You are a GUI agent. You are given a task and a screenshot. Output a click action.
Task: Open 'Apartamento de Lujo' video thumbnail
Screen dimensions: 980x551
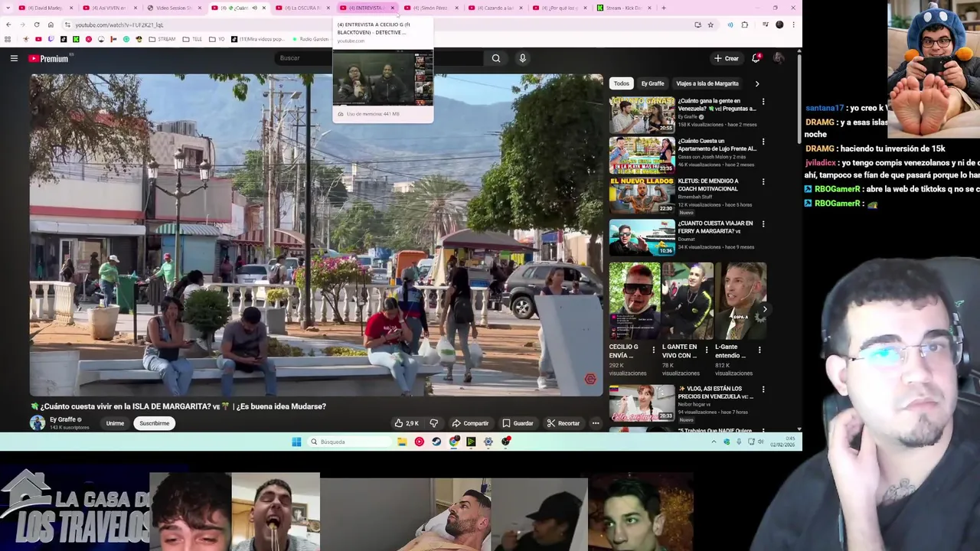click(642, 155)
